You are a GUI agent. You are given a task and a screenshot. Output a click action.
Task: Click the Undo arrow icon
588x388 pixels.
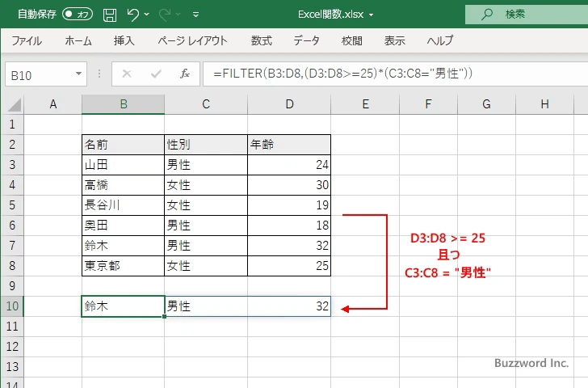point(134,14)
